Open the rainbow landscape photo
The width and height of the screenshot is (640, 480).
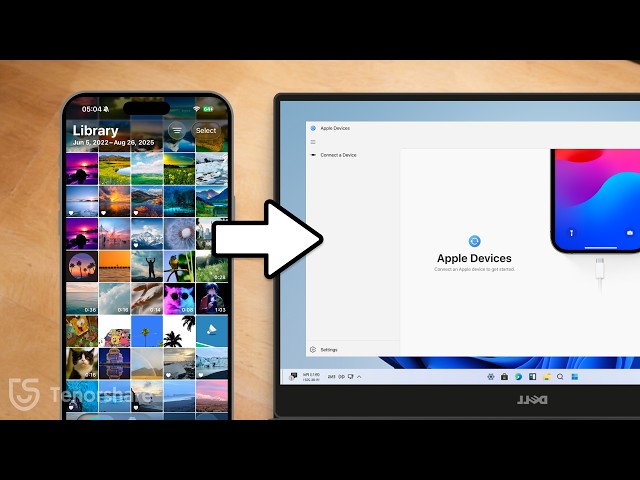click(147, 363)
